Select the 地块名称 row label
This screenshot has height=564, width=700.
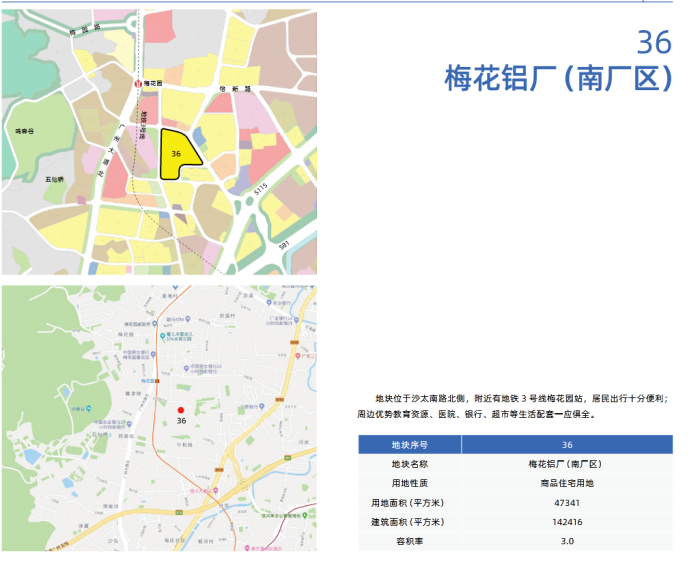tap(409, 464)
